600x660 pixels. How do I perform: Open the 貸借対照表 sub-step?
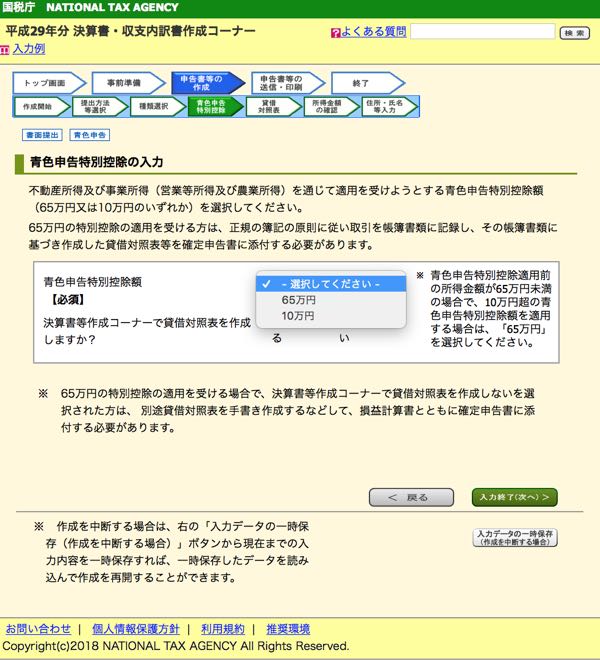point(268,106)
